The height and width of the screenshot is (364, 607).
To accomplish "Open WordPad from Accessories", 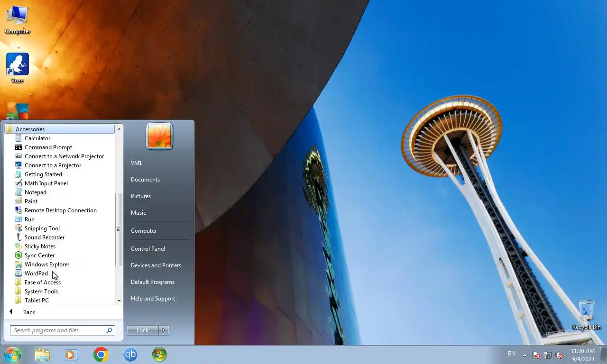I will tap(36, 273).
